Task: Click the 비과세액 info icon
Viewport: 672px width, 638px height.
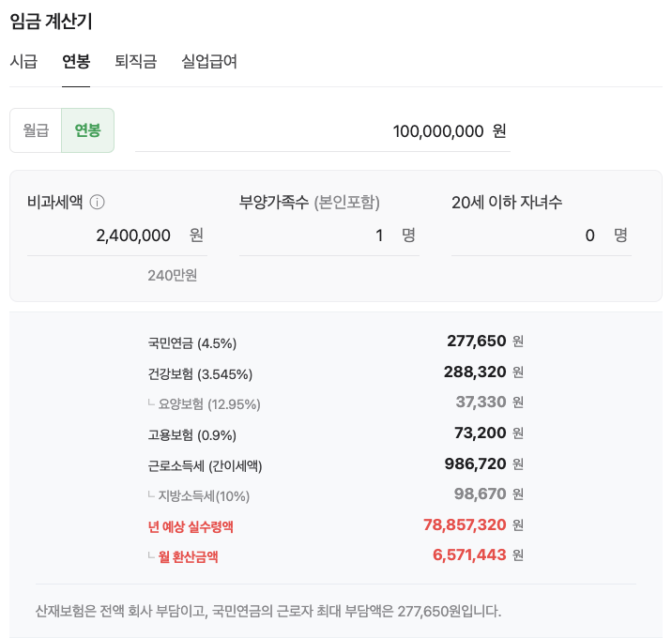Action: (97, 202)
